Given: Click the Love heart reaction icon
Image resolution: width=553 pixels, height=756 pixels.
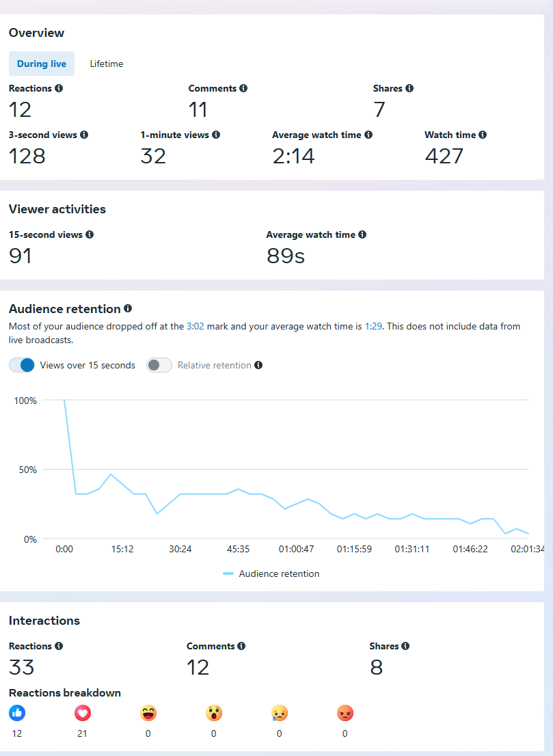Looking at the screenshot, I should coord(83,714).
